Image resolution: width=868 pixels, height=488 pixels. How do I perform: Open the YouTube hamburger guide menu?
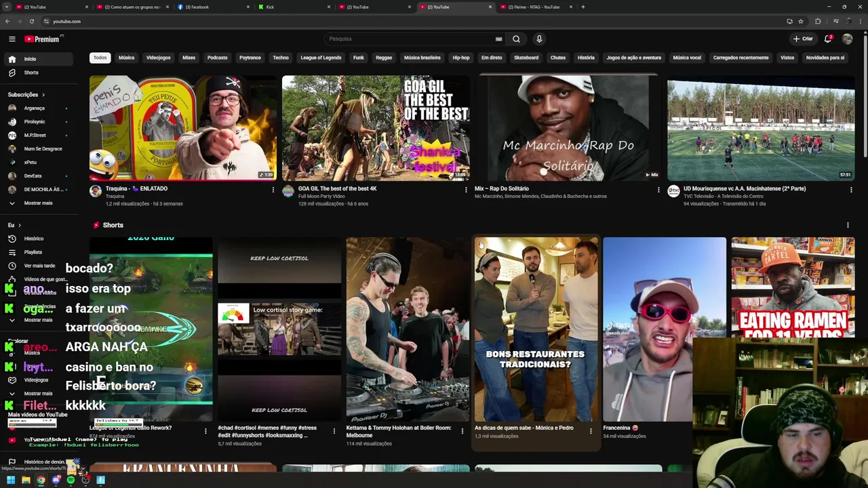click(12, 39)
